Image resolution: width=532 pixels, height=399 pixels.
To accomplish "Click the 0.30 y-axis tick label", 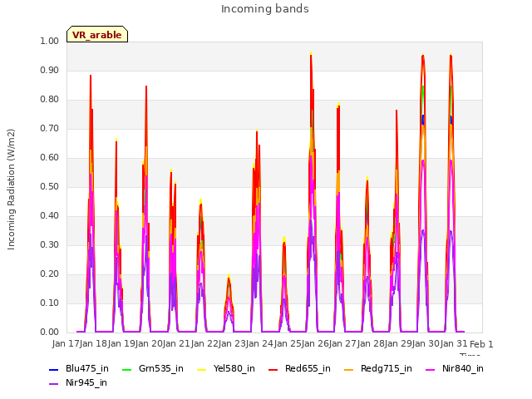I will coord(50,245).
